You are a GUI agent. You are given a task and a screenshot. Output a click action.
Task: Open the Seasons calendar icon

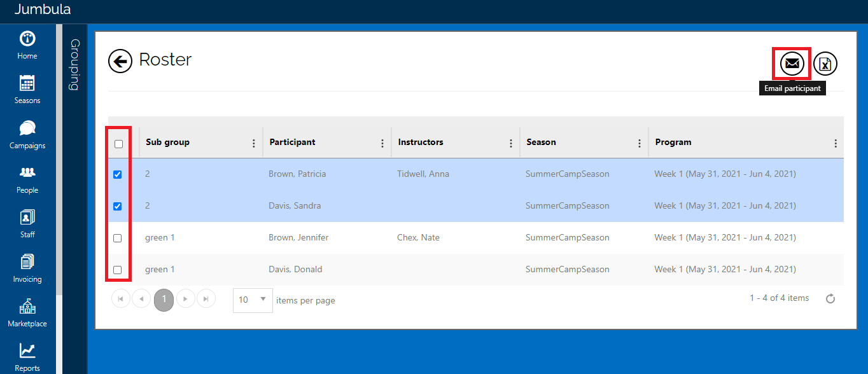click(x=27, y=83)
